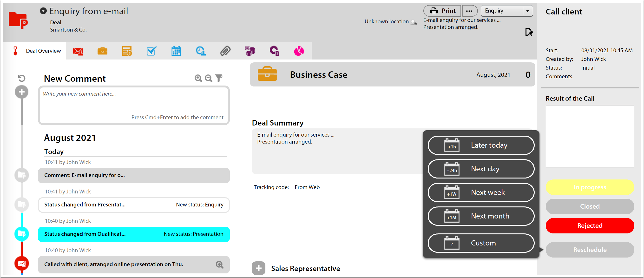Open the calendar tab icon
This screenshot has height=278, width=644.
pos(176,51)
